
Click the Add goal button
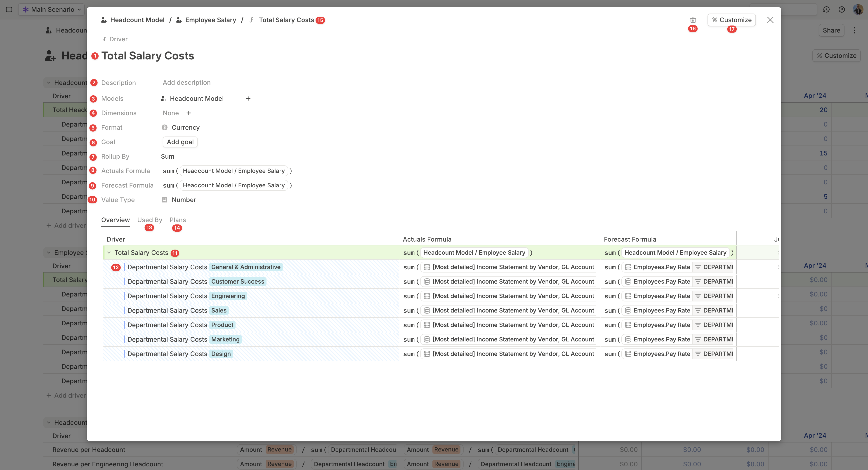[180, 142]
